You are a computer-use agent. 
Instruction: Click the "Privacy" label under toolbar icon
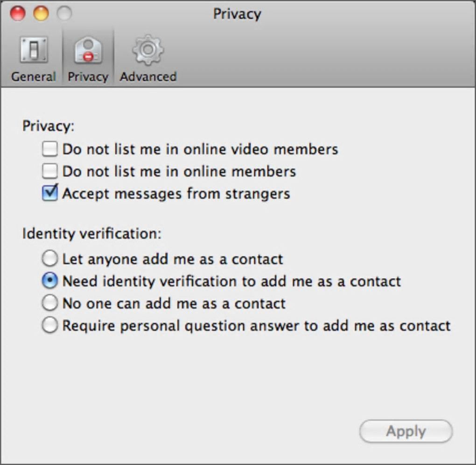coord(88,77)
